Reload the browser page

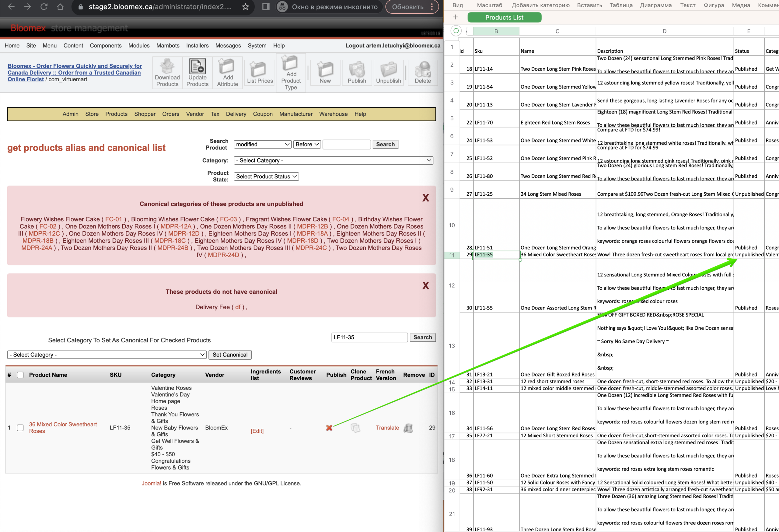tap(44, 7)
